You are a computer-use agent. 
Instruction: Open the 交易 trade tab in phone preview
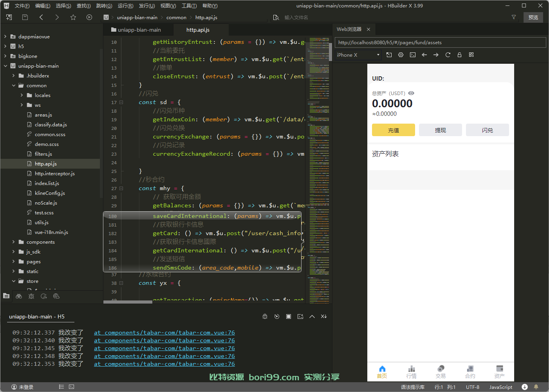441,372
